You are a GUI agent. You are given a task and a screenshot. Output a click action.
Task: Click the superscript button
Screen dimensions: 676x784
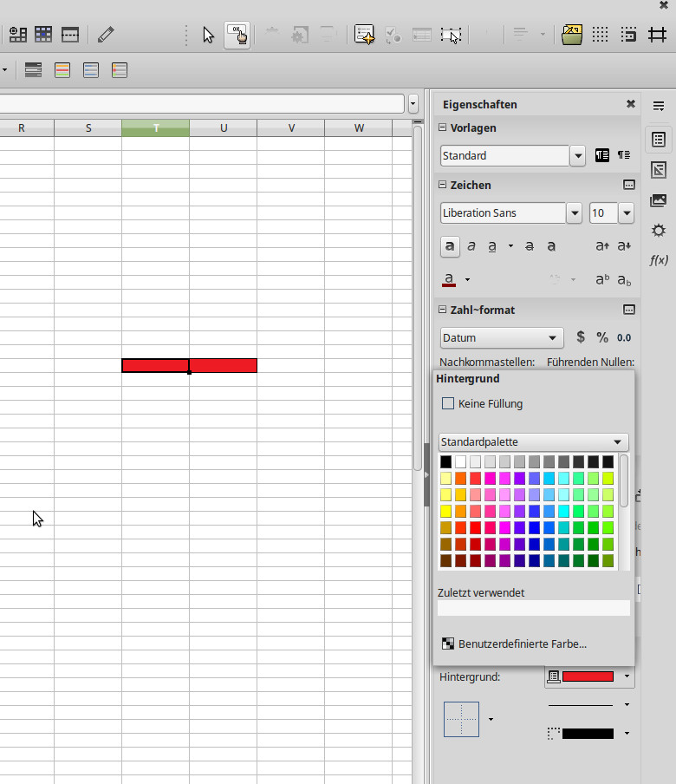[601, 280]
